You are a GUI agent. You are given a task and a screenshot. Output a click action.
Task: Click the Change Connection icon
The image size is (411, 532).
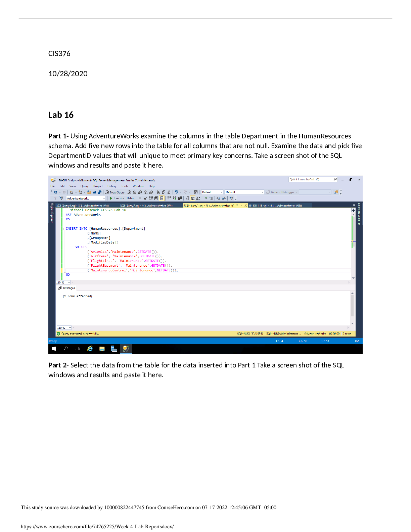coord(61,198)
